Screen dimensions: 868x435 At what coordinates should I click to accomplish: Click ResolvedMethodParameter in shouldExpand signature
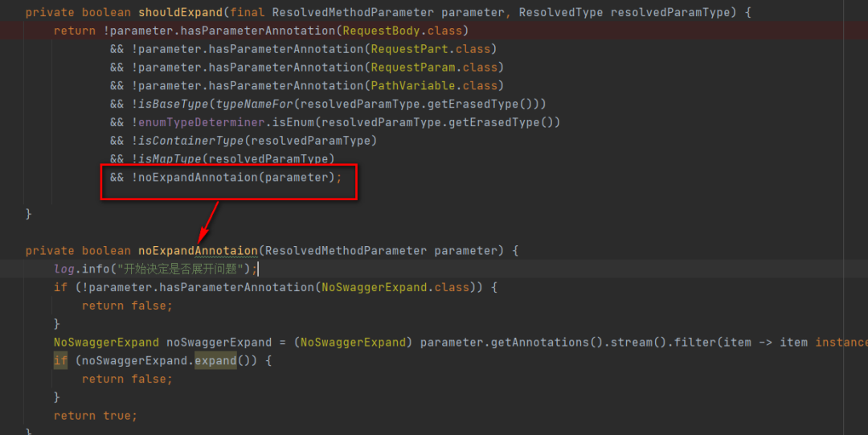[x=353, y=12]
